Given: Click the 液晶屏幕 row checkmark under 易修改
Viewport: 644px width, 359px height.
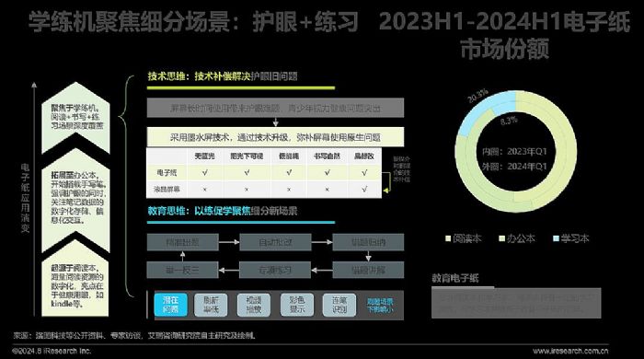Looking at the screenshot, I should point(364,190).
